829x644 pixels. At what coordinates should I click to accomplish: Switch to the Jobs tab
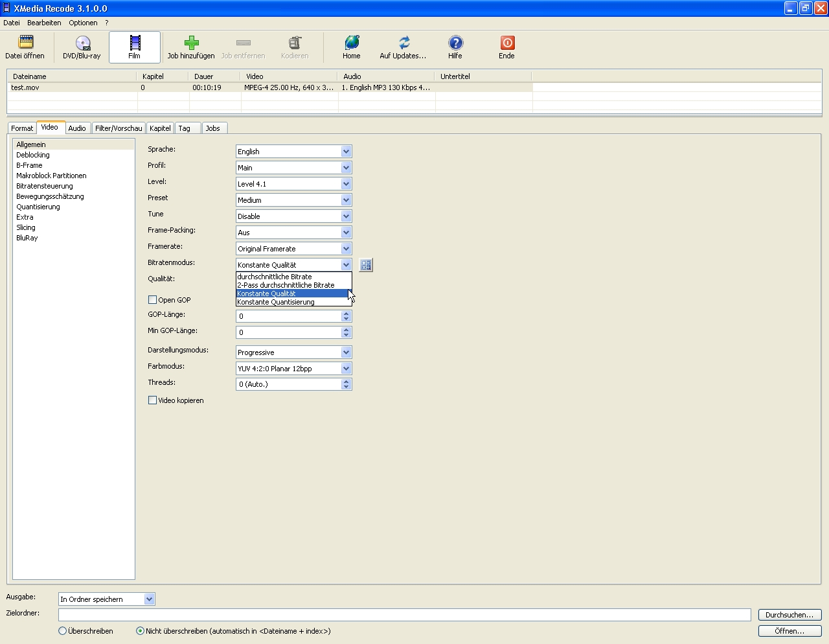(x=213, y=128)
